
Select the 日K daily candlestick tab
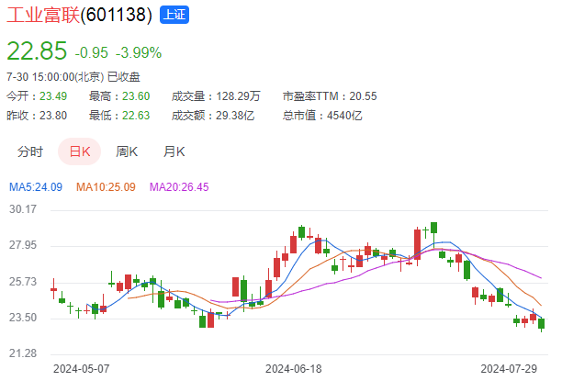point(80,151)
